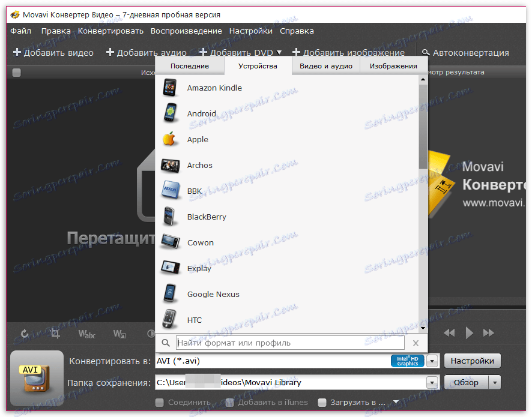This screenshot has height=417, width=532.
Task: Expand the Обзор button arrow
Action: point(495,383)
